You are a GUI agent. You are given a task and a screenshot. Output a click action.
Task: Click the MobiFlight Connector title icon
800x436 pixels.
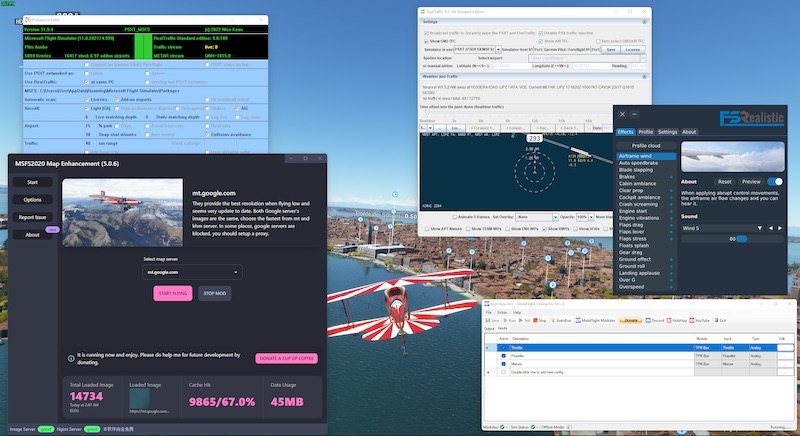coord(487,304)
